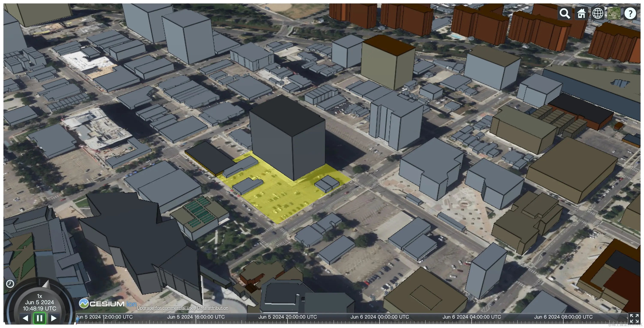Click the 1x speed date readout

pos(39,302)
